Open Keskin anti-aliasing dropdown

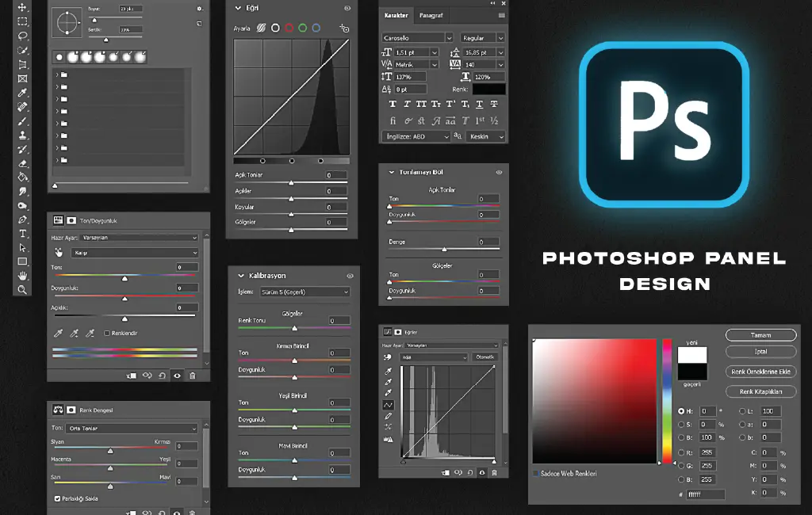(x=485, y=136)
